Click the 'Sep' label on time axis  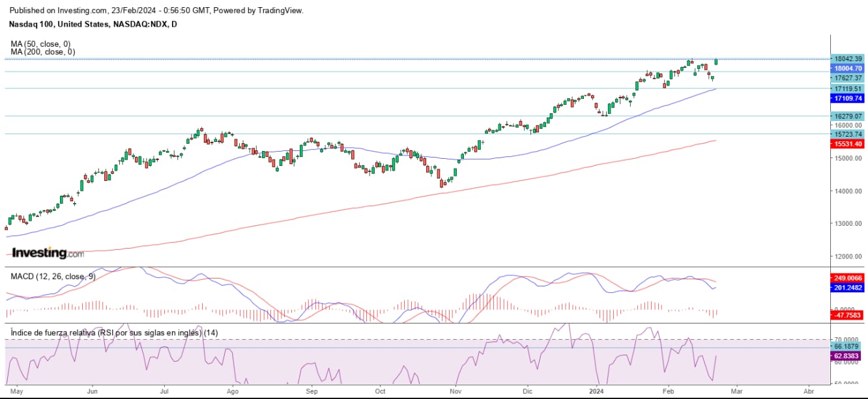[x=311, y=392]
